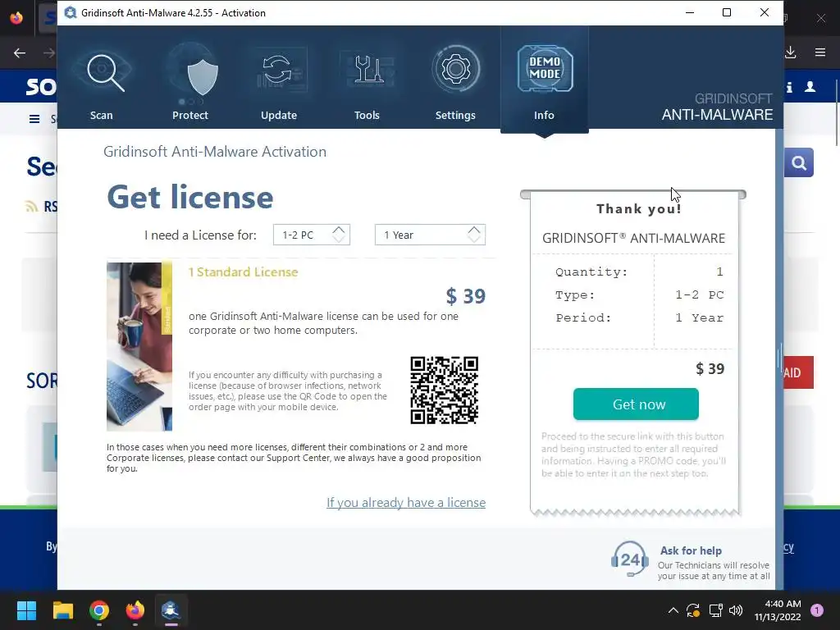This screenshot has height=630, width=840.
Task: Click the user account icon on the website
Action: [810, 87]
